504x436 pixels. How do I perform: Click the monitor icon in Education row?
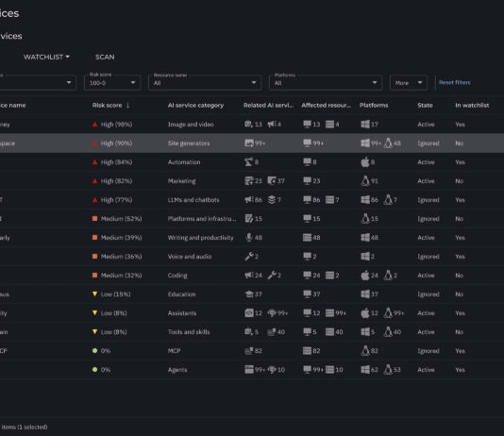pos(307,294)
